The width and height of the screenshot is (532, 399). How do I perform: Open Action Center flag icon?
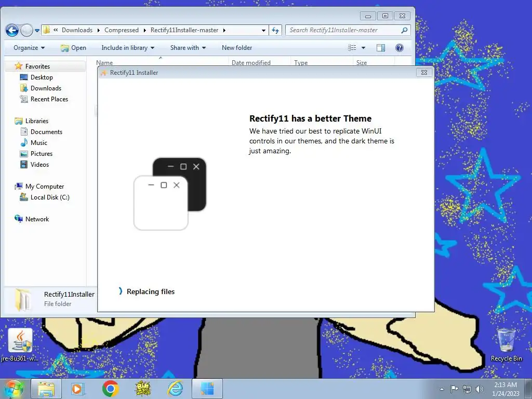coord(454,389)
